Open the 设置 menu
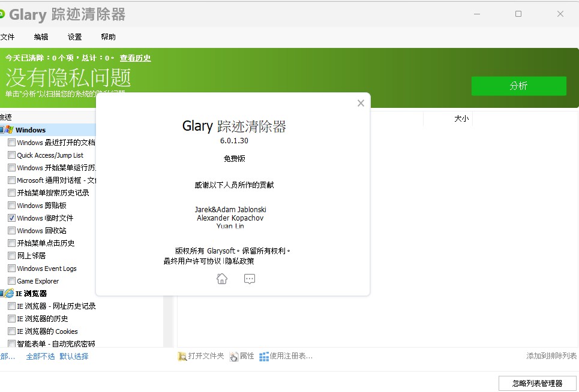579x392 pixels. pyautogui.click(x=74, y=37)
